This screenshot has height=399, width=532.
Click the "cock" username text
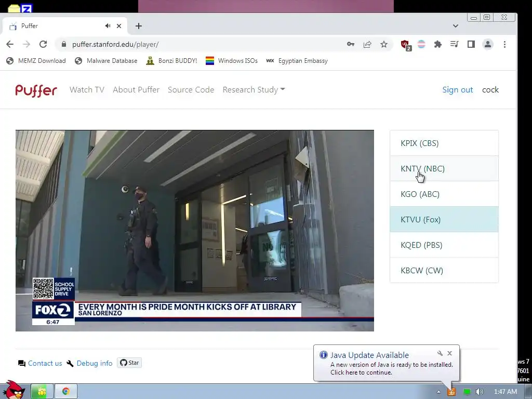click(490, 89)
